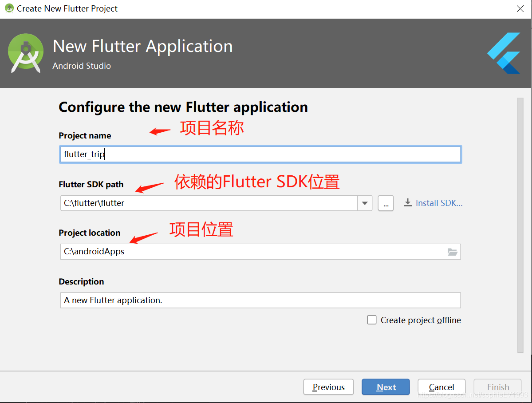Click the Project name label

pyautogui.click(x=85, y=135)
